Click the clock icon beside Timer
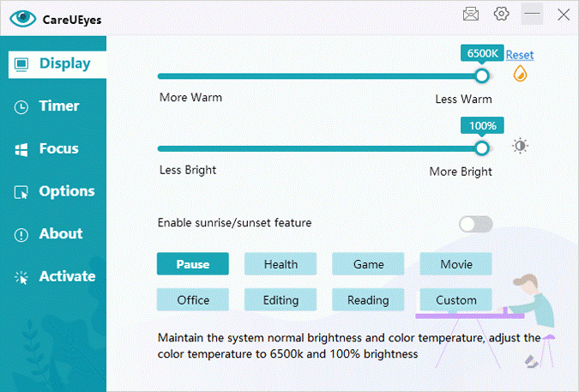 coord(21,106)
